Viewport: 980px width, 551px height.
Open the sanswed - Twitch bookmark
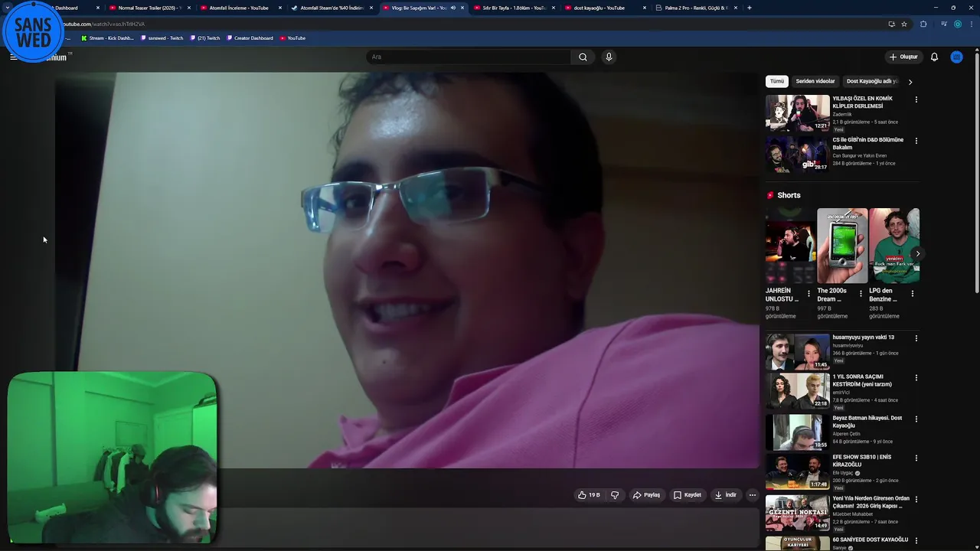162,37
